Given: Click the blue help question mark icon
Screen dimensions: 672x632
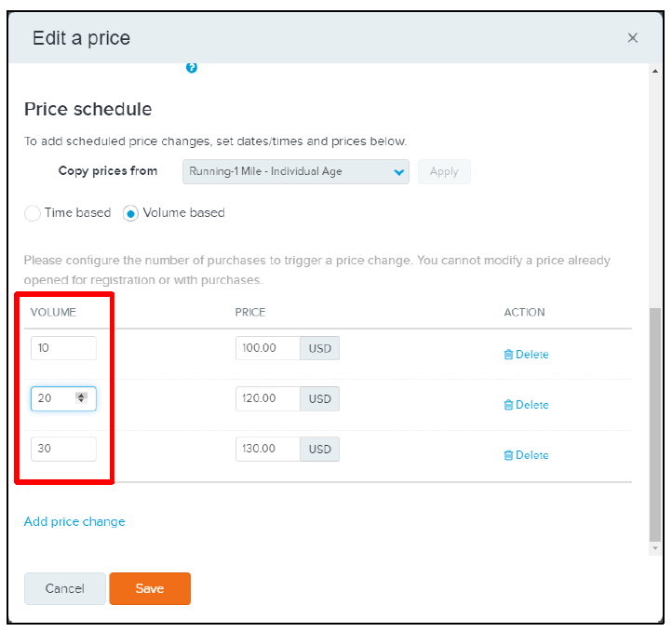Looking at the screenshot, I should tap(192, 68).
